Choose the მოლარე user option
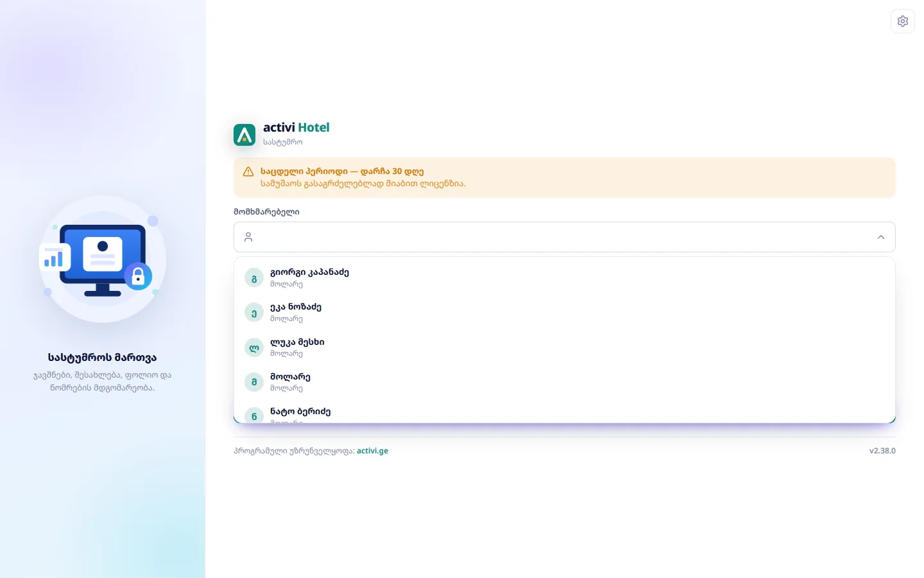 tap(565, 381)
